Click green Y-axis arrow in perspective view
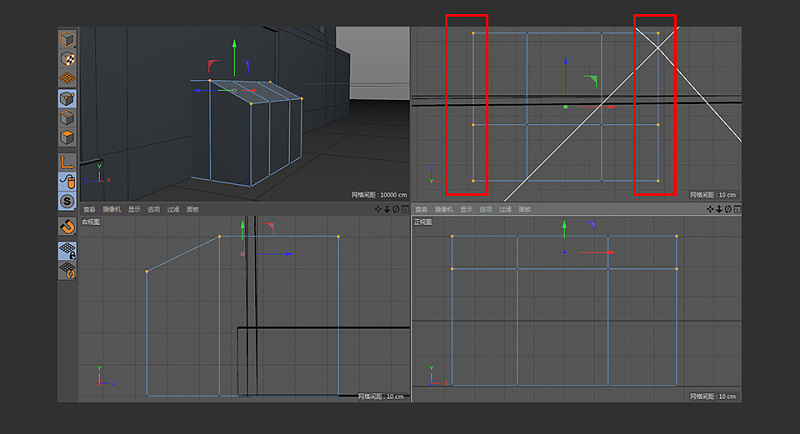800x434 pixels. (x=235, y=56)
